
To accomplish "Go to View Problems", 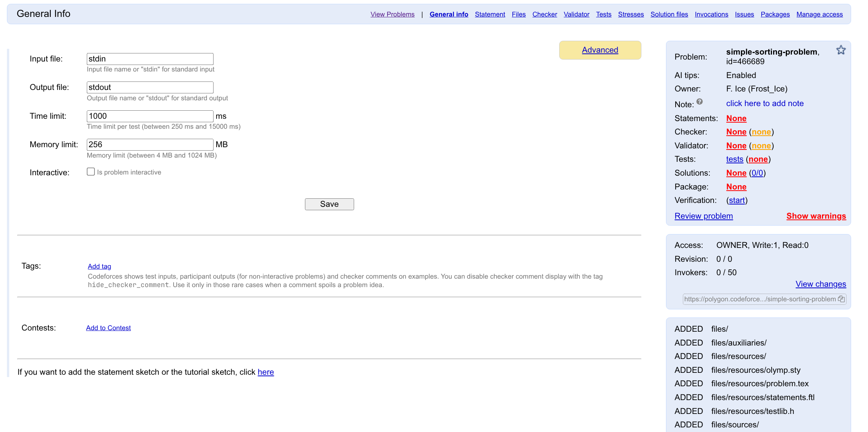I will coord(392,14).
